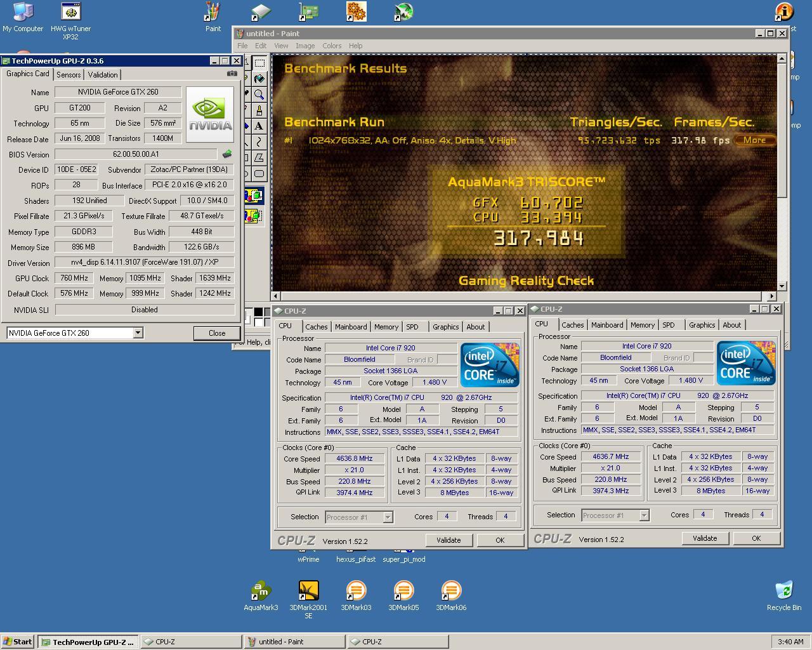The height and width of the screenshot is (650, 812).
Task: Open the 3DMark2001 SE desktop shortcut
Action: pyautogui.click(x=308, y=599)
